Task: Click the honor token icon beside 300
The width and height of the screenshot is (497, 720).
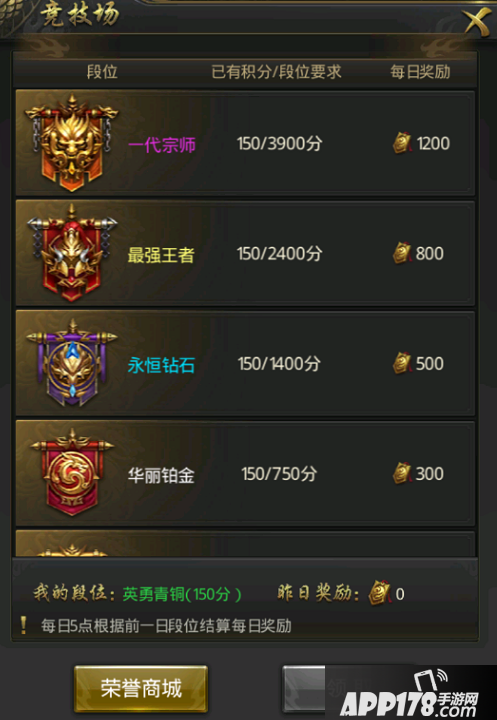Action: (x=402, y=473)
